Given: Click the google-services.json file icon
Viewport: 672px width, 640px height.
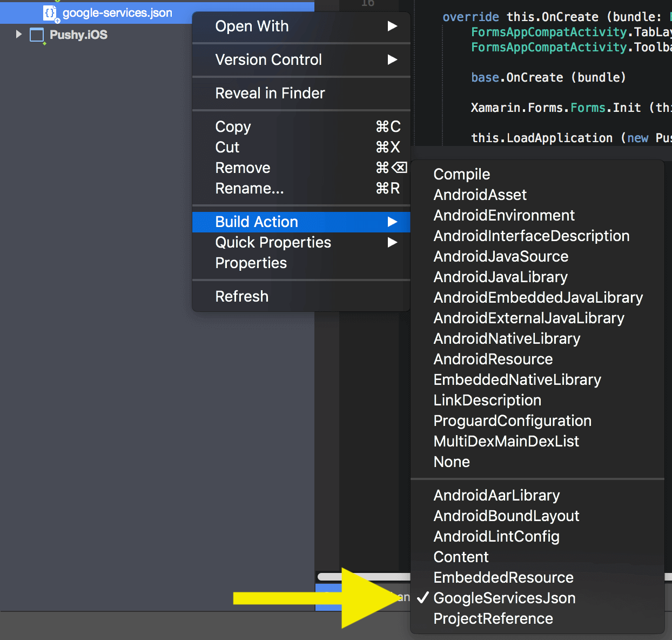Looking at the screenshot, I should point(50,13).
